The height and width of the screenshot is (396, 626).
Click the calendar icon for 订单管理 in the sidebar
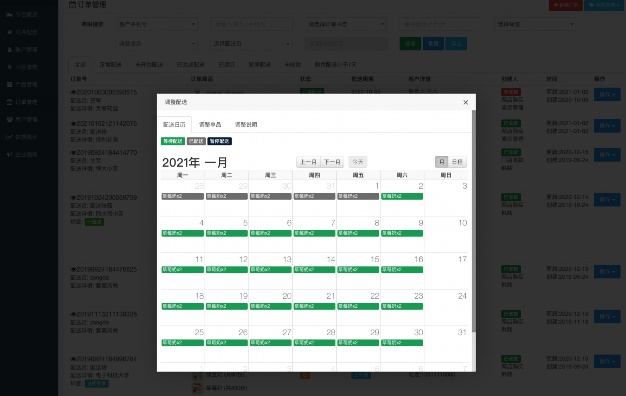[x=10, y=102]
